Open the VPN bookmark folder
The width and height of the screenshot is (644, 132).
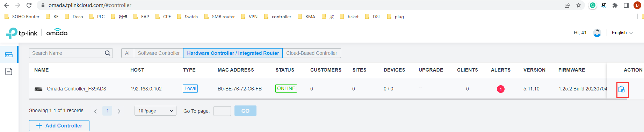click(249, 16)
